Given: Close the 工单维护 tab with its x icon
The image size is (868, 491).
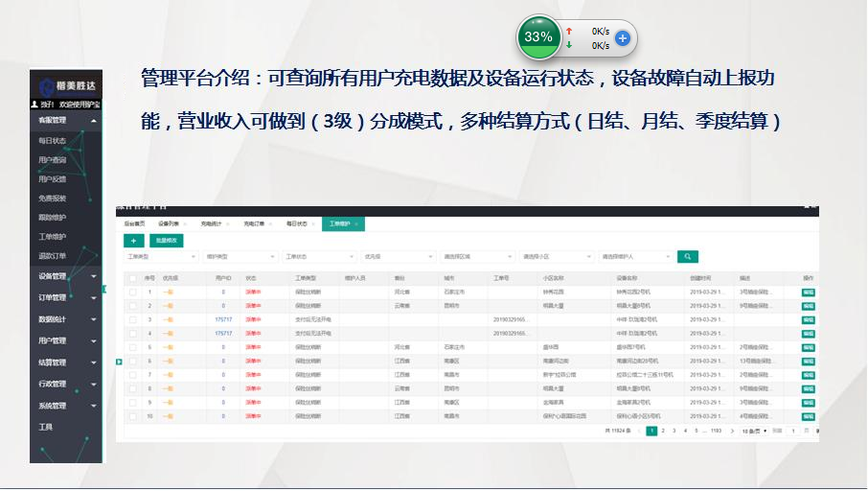Looking at the screenshot, I should (x=357, y=223).
